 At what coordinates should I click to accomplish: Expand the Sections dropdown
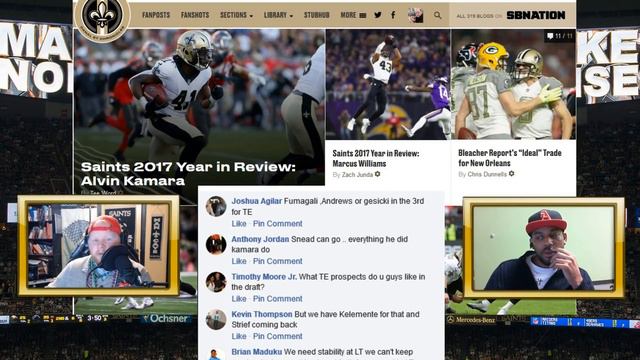(236, 15)
